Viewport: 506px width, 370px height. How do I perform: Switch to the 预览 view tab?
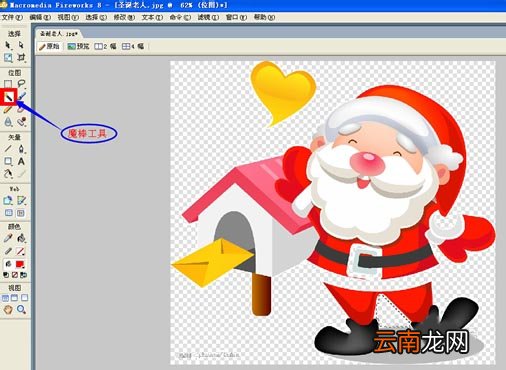click(x=79, y=46)
